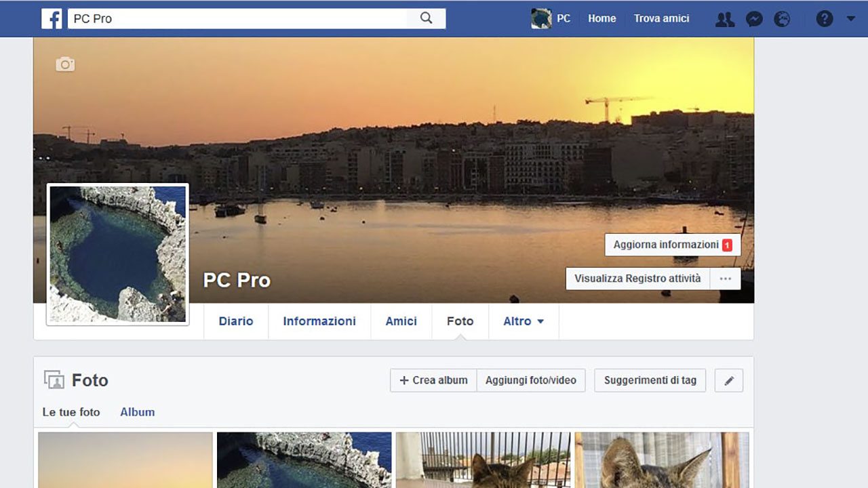Image resolution: width=868 pixels, height=488 pixels.
Task: Open the notifications globe icon
Action: click(x=782, y=19)
